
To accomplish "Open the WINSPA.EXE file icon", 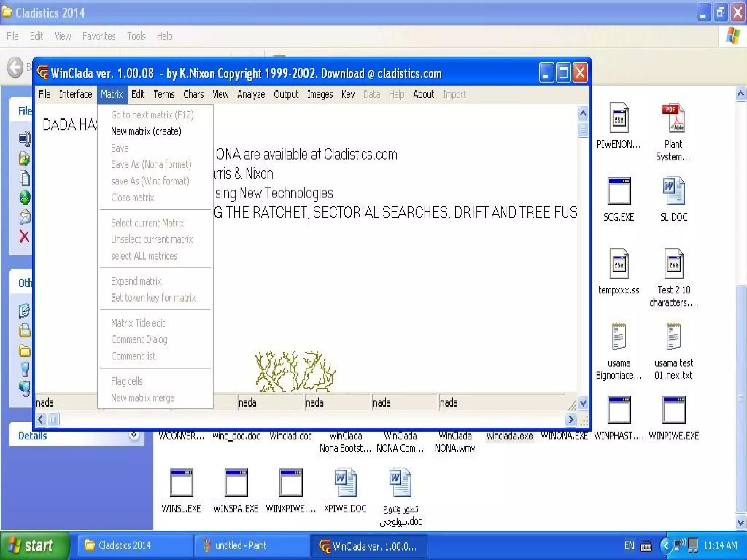I will click(x=236, y=483).
